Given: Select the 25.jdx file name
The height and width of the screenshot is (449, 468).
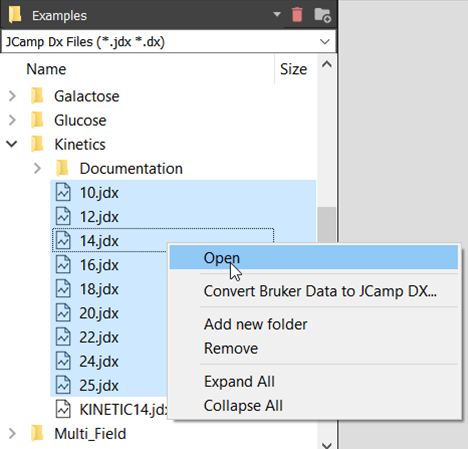Looking at the screenshot, I should (99, 385).
